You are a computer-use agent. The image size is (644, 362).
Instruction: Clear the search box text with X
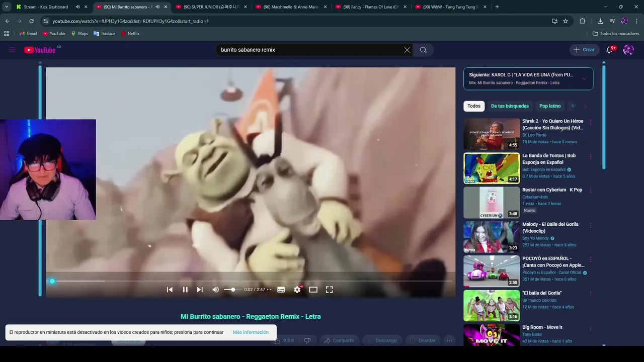point(407,50)
